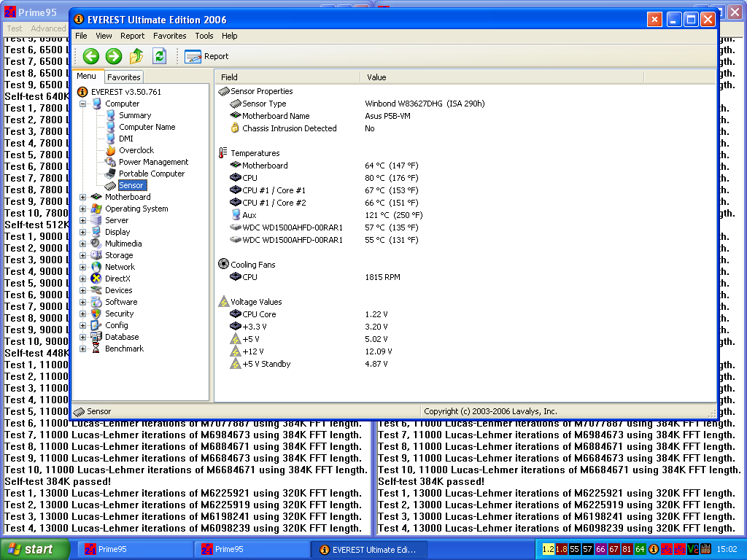
Task: Open the Help menu
Action: (229, 36)
